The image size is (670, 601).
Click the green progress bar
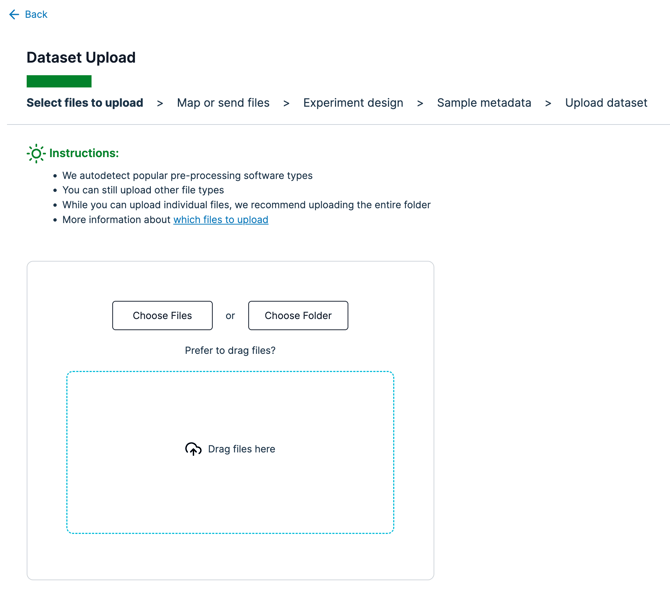(x=59, y=81)
